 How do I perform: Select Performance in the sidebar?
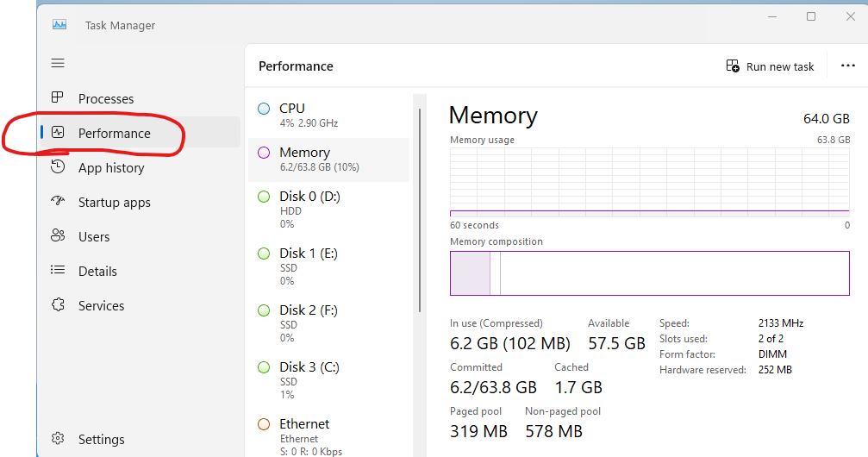[x=141, y=133]
